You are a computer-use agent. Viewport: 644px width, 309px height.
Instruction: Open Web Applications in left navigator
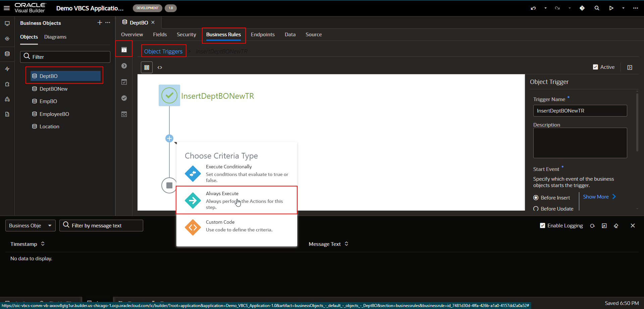click(x=7, y=24)
